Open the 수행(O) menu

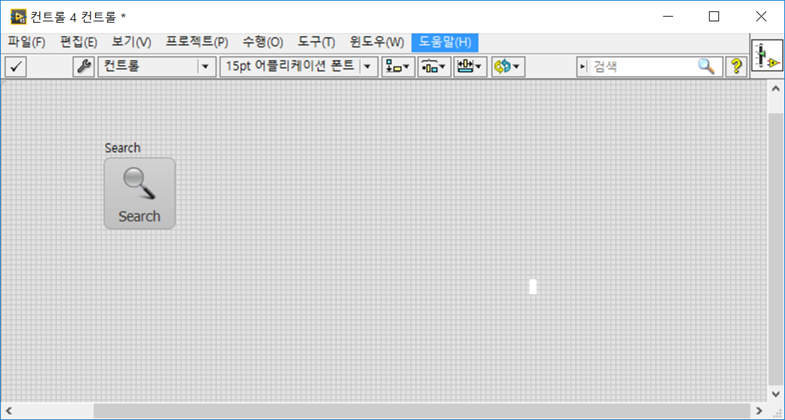pyautogui.click(x=263, y=43)
